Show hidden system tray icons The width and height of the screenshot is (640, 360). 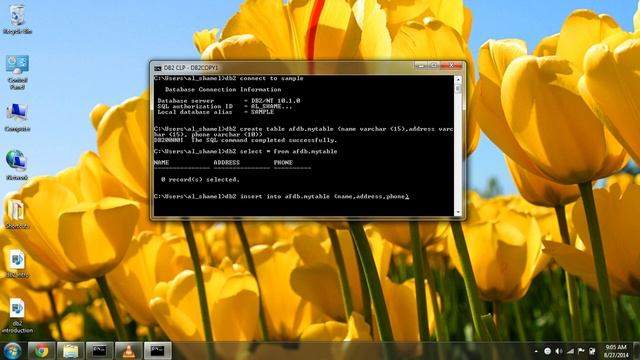tap(536, 351)
